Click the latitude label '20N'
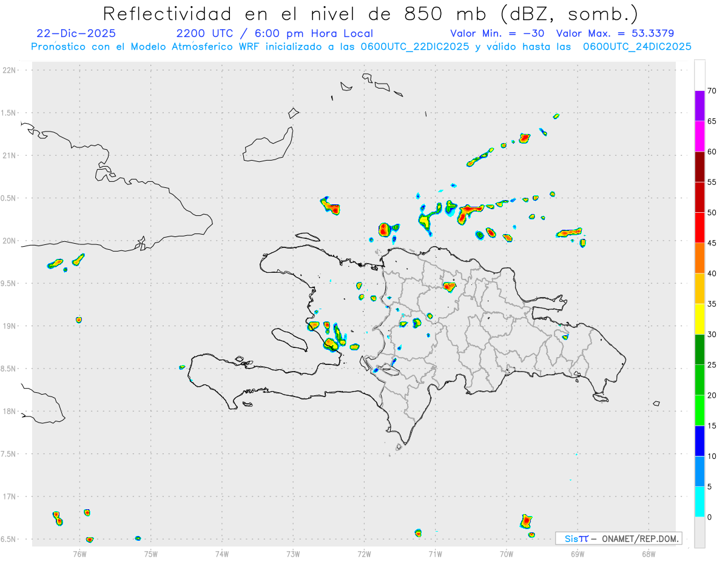Image resolution: width=728 pixels, height=562 pixels. 10,241
